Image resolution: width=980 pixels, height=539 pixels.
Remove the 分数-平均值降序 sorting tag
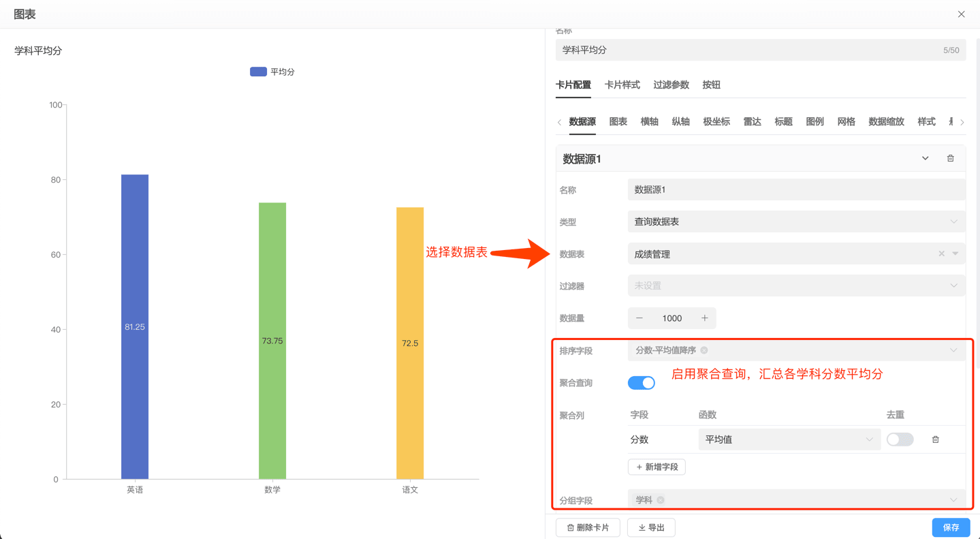pos(704,350)
